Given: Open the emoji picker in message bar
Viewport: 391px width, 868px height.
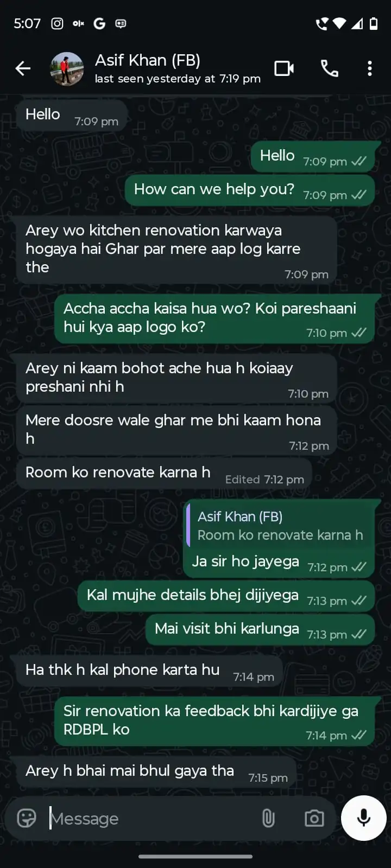Looking at the screenshot, I should pos(27,818).
